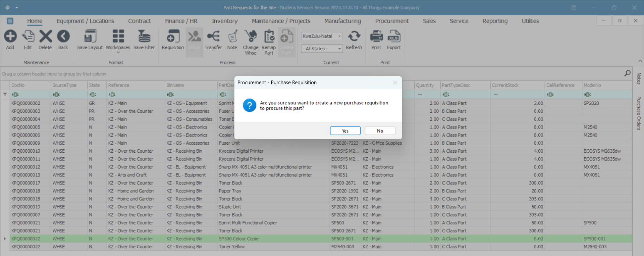Click the State filter operator icon
This screenshot has height=256, width=644.
tap(93, 95)
